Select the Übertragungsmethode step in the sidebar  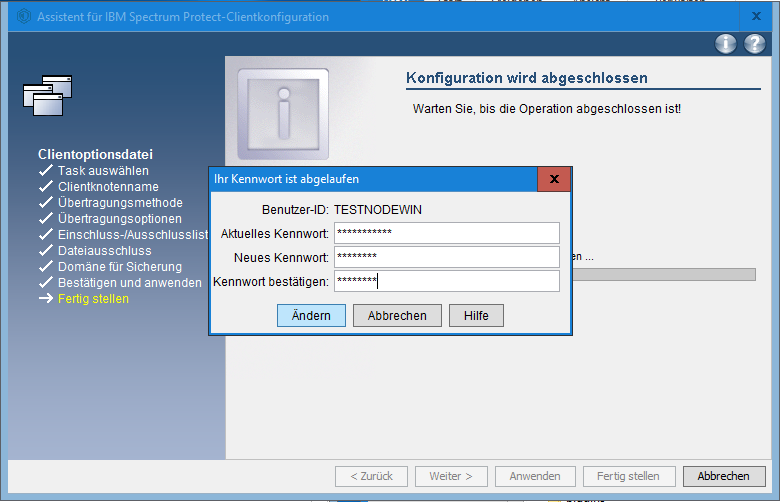tap(120, 203)
